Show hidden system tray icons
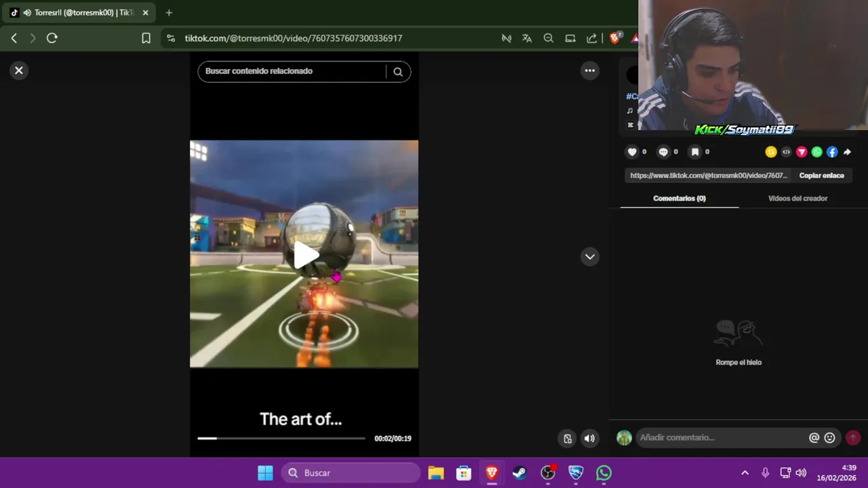Viewport: 868px width, 488px height. (745, 473)
